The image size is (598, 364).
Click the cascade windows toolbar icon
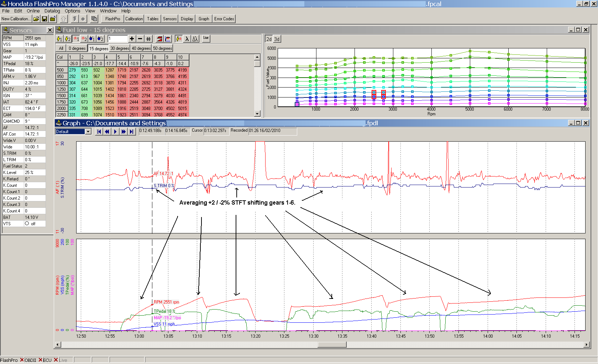94,19
